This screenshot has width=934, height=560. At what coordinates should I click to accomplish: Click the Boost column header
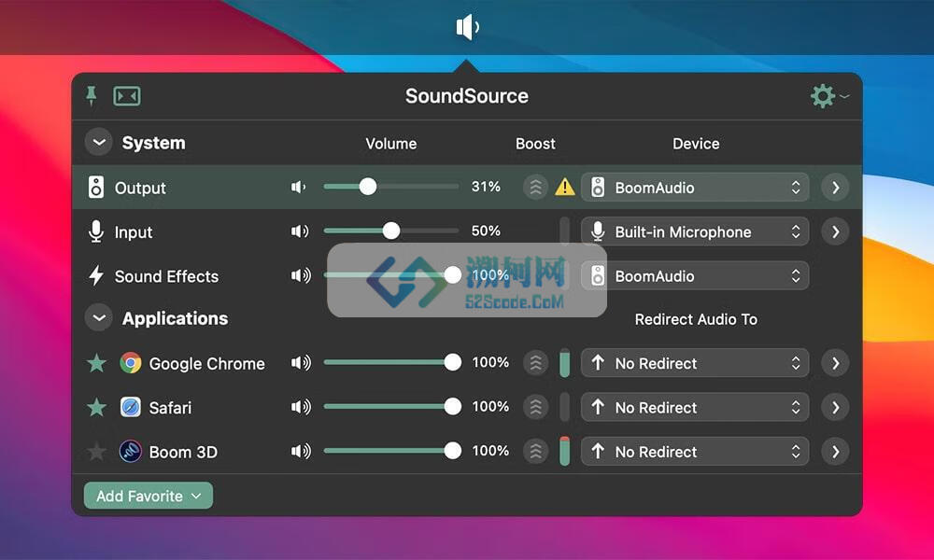point(535,144)
